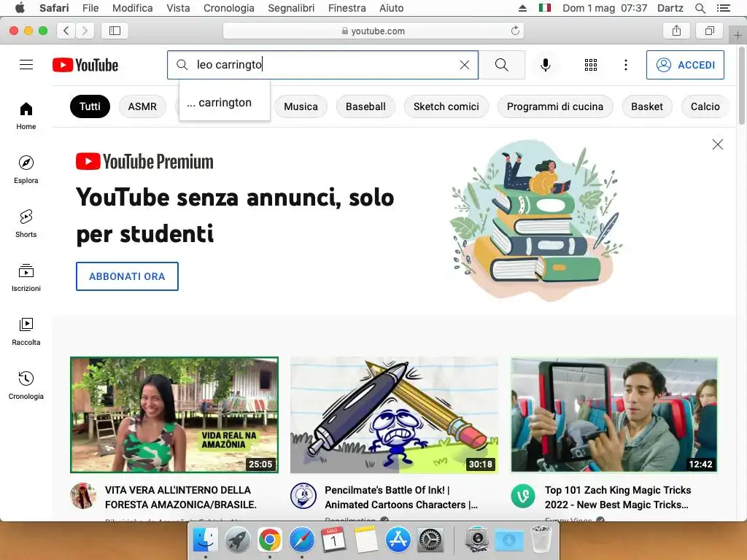Screen dimensions: 747x560
Task: Open the YouTube apps grid
Action: 591,65
